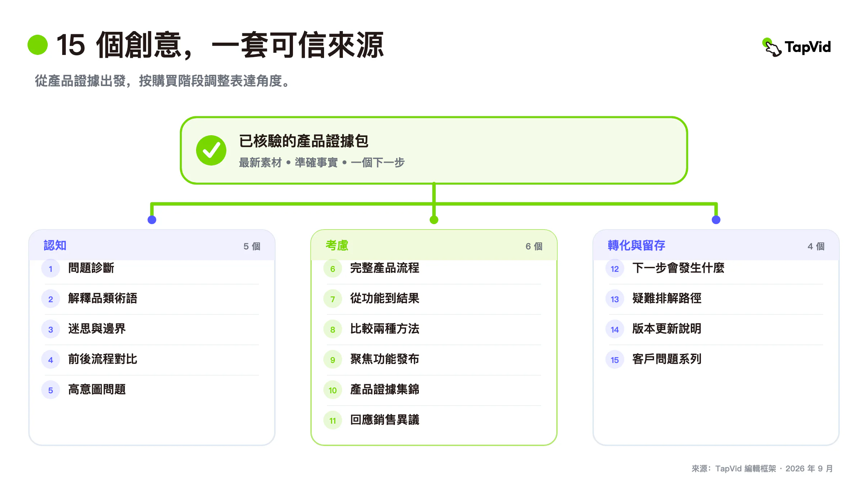Click the 6 個 count label
Screen dimensions: 868x488
(x=534, y=247)
